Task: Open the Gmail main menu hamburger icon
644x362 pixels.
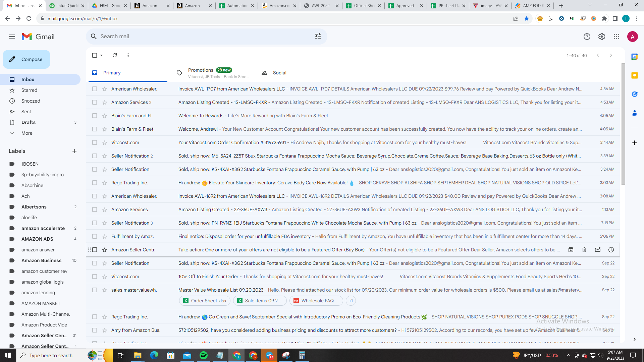Action: 12,37
